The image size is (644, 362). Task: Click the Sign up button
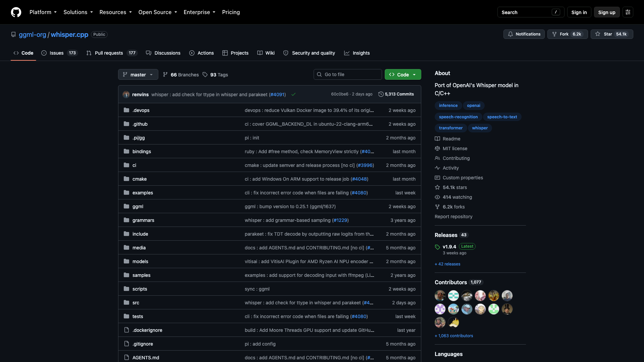(607, 12)
